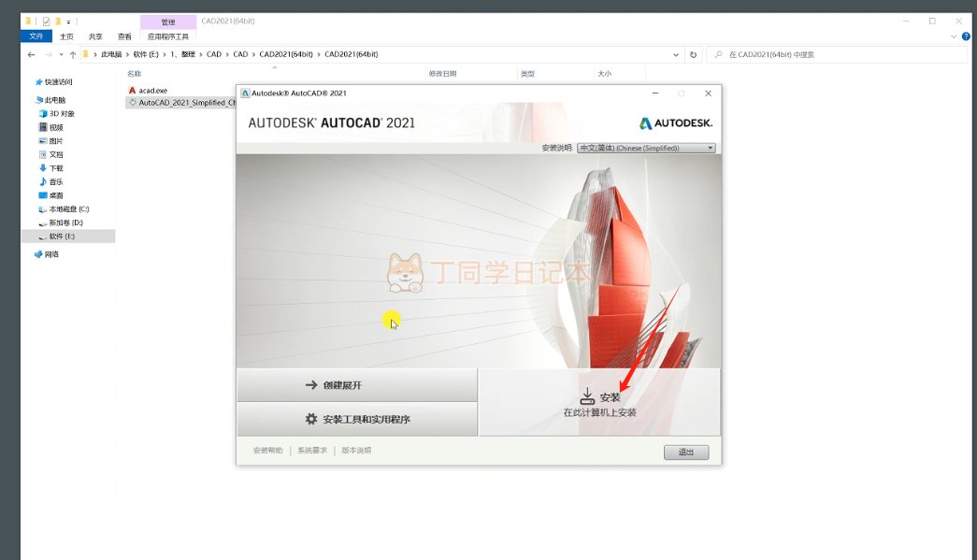The image size is (977, 560).
Task: Sort by 类型 column header
Action: (527, 74)
